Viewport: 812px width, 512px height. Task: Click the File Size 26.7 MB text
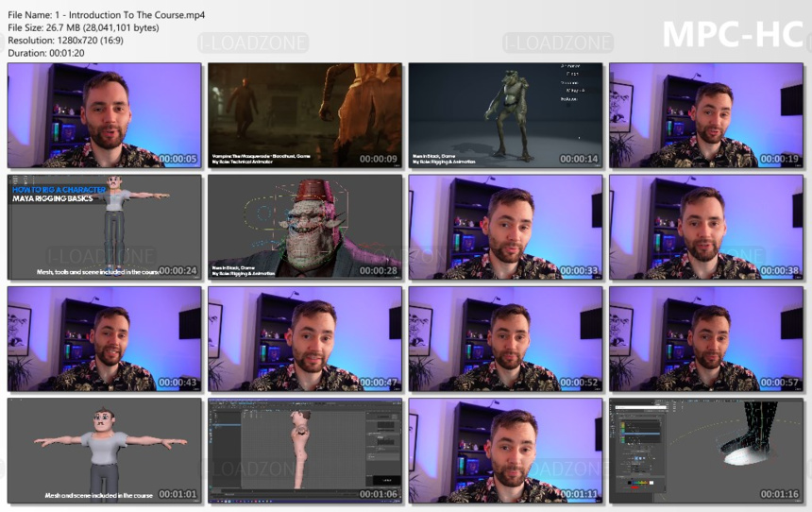point(83,28)
